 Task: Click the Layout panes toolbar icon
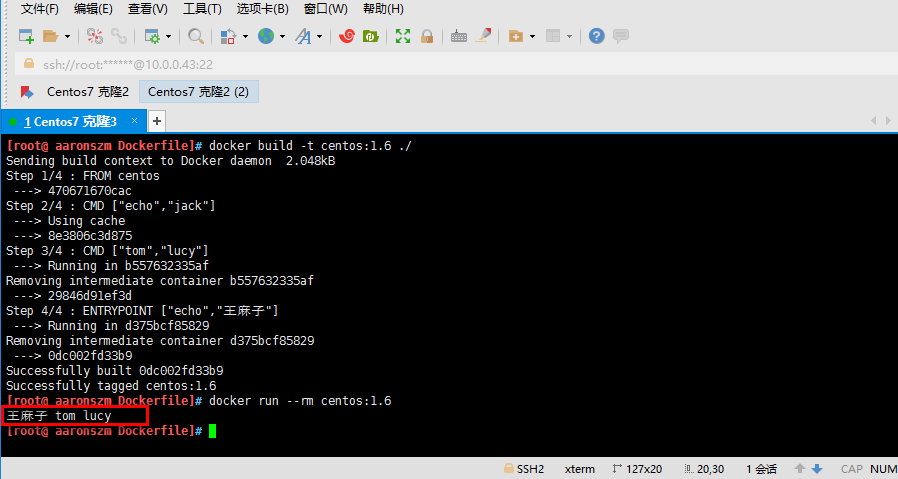553,36
